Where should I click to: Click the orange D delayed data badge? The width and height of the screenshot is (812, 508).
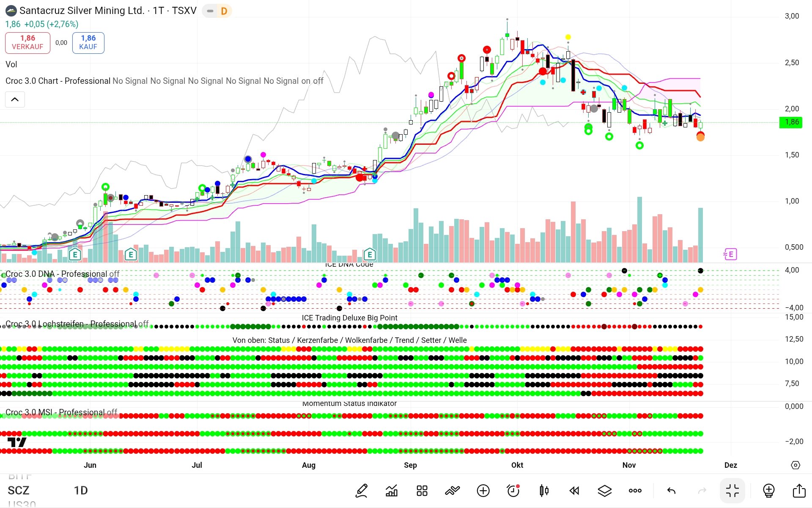[x=224, y=11]
